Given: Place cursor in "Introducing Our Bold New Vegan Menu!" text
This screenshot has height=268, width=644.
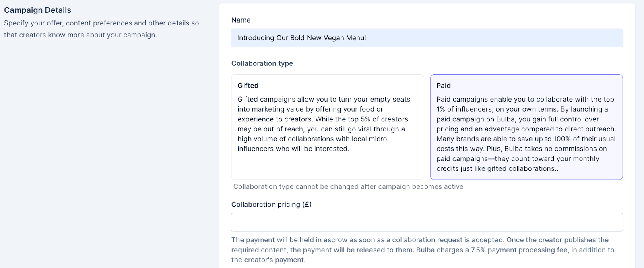Looking at the screenshot, I should 301,38.
